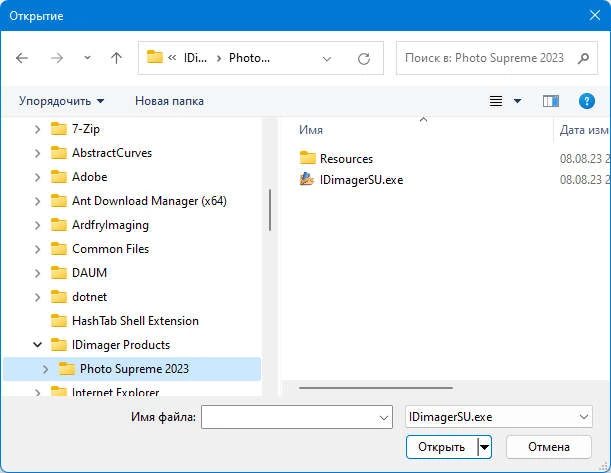Select DAUM folder in tree
This screenshot has width=611, height=473.
click(89, 273)
